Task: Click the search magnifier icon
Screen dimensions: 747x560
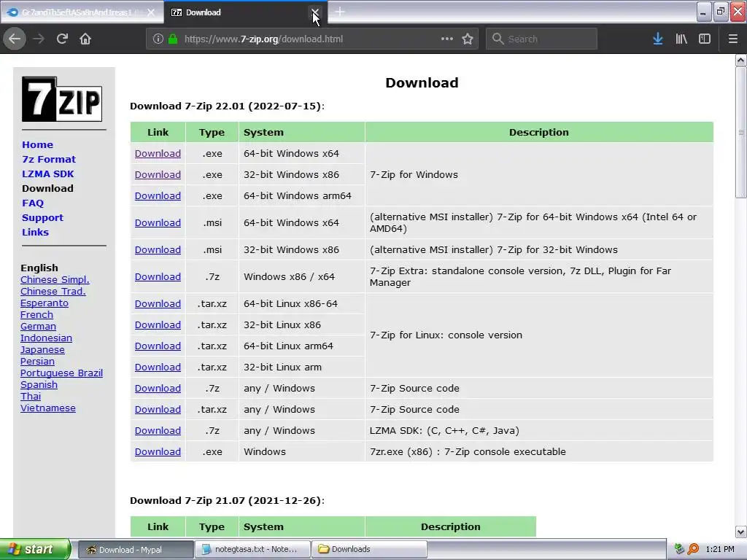Action: coord(498,39)
